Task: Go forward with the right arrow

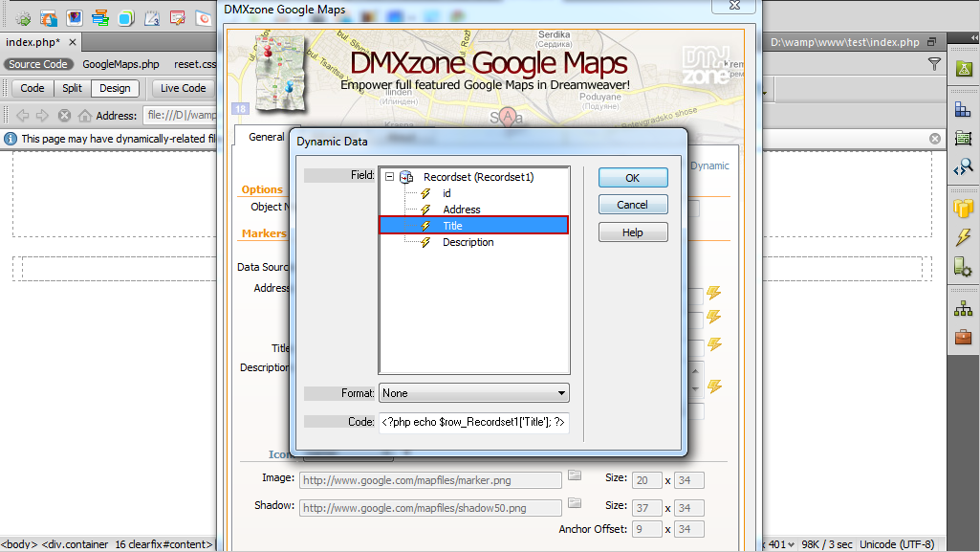Action: click(x=42, y=115)
